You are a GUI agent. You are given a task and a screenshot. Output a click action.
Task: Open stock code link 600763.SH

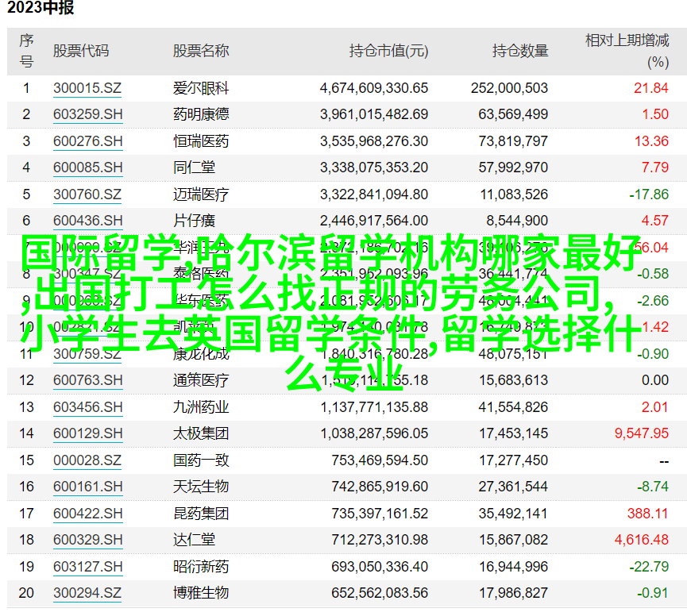coord(87,380)
